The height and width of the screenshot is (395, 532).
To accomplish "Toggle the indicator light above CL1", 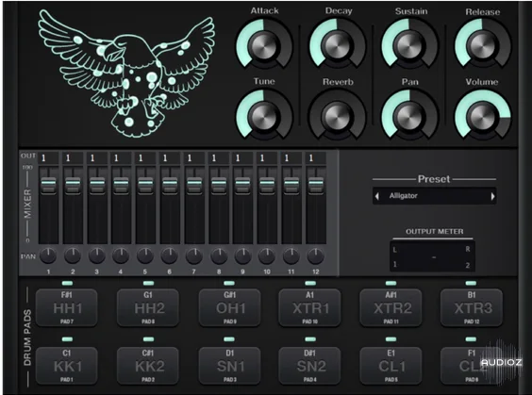I will click(391, 339).
